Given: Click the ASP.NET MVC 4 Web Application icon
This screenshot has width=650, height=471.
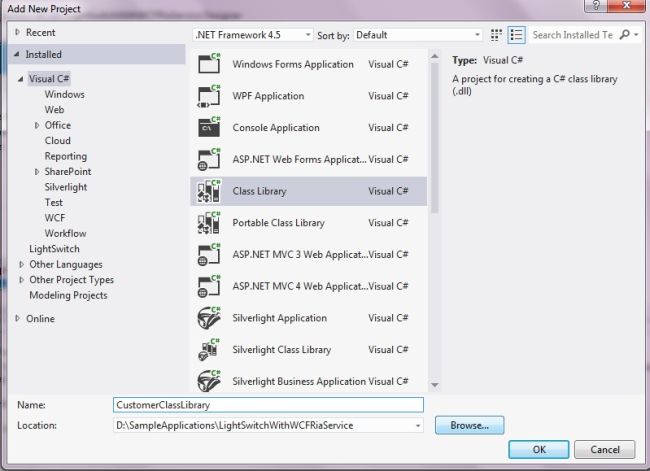Looking at the screenshot, I should (x=209, y=286).
